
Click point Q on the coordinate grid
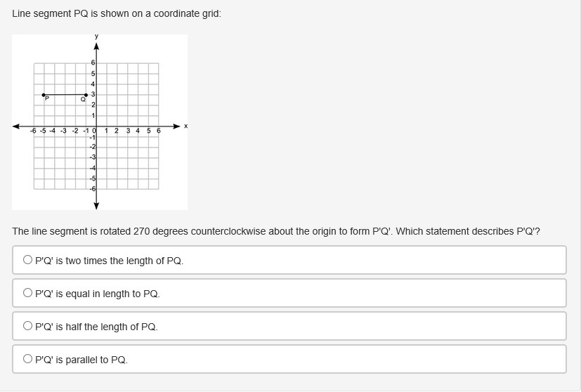coord(86,95)
